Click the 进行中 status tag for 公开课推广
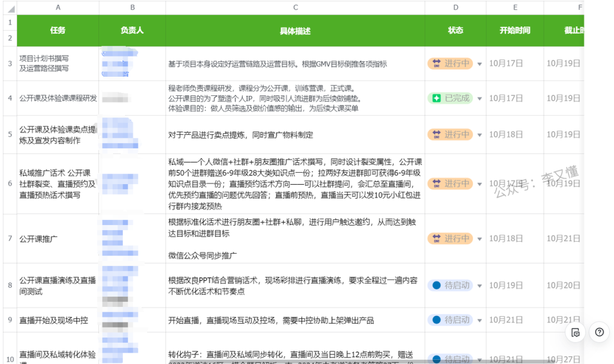614x364 pixels. coord(450,239)
